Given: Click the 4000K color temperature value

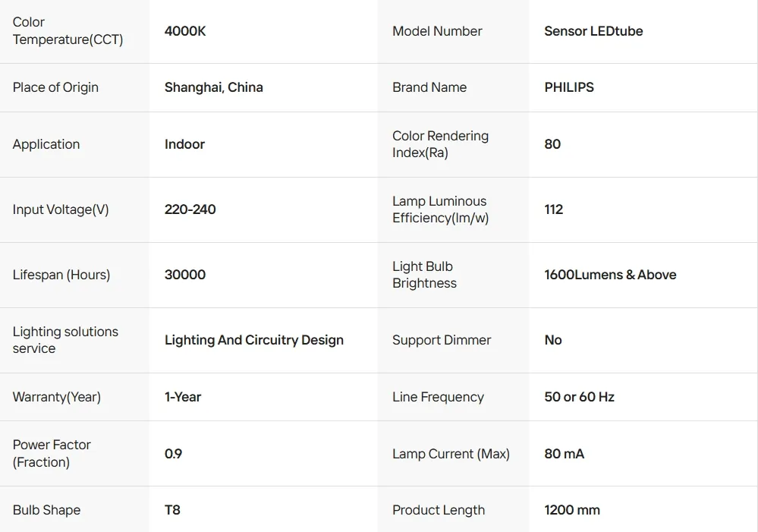Looking at the screenshot, I should (x=185, y=31).
